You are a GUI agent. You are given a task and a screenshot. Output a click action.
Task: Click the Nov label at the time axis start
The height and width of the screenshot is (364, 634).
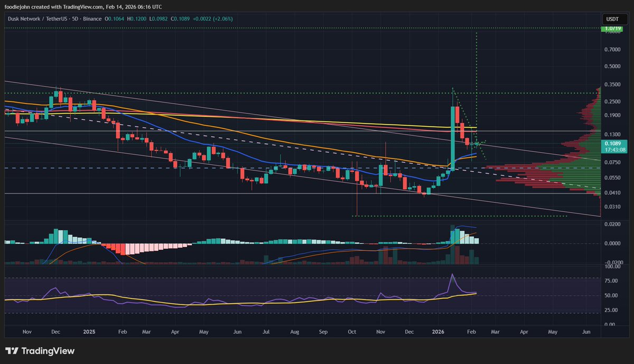click(28, 332)
